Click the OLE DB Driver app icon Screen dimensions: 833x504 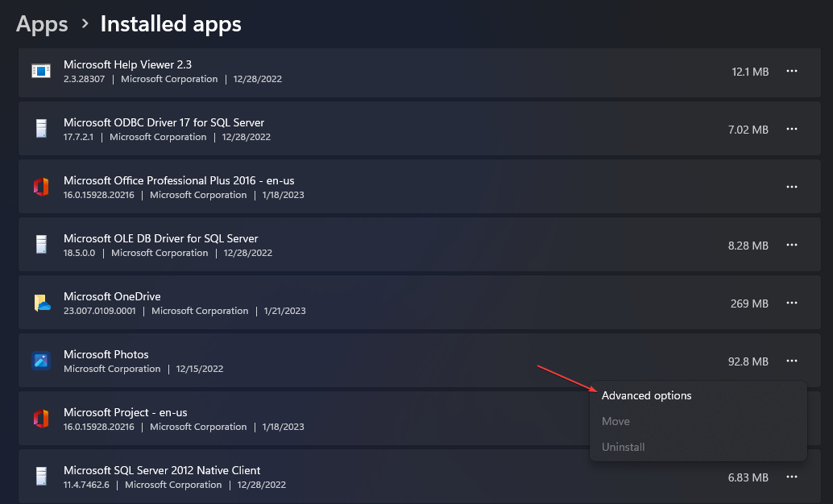[41, 244]
